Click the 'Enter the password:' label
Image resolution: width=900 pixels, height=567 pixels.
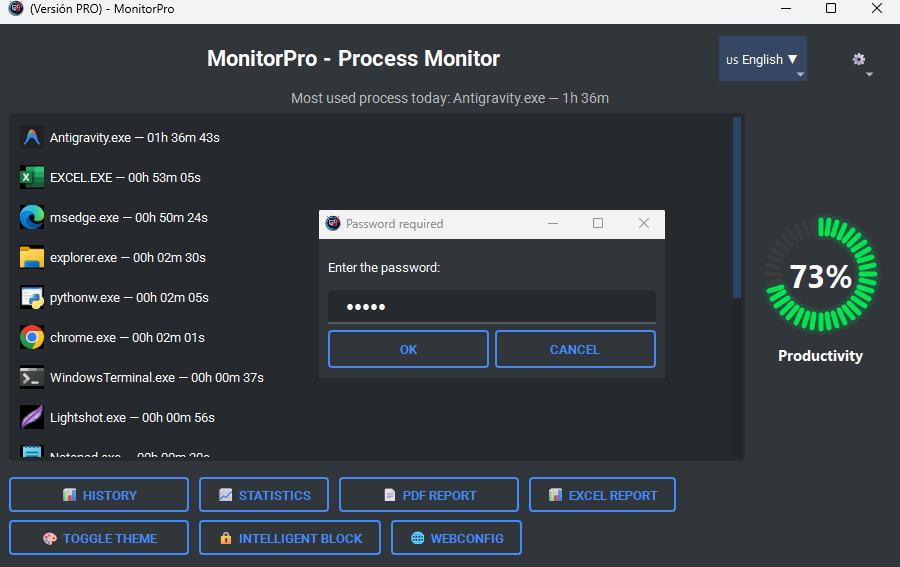pos(384,267)
